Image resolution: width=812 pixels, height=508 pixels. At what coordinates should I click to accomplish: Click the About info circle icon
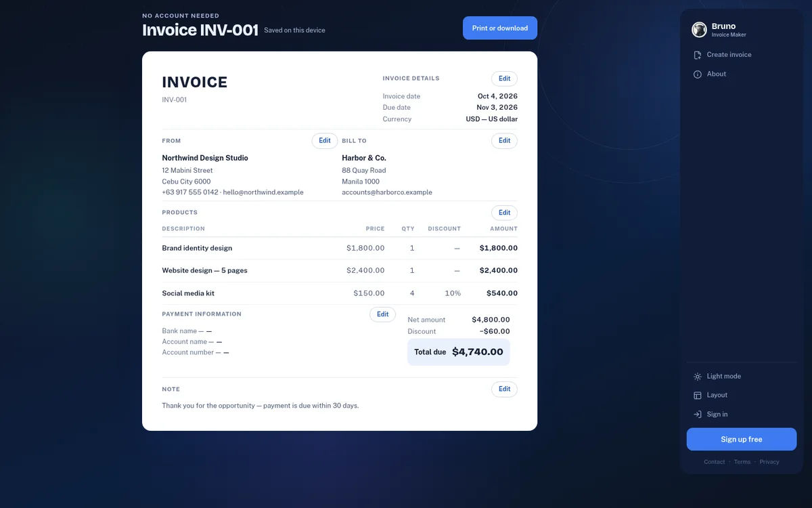pyautogui.click(x=698, y=75)
